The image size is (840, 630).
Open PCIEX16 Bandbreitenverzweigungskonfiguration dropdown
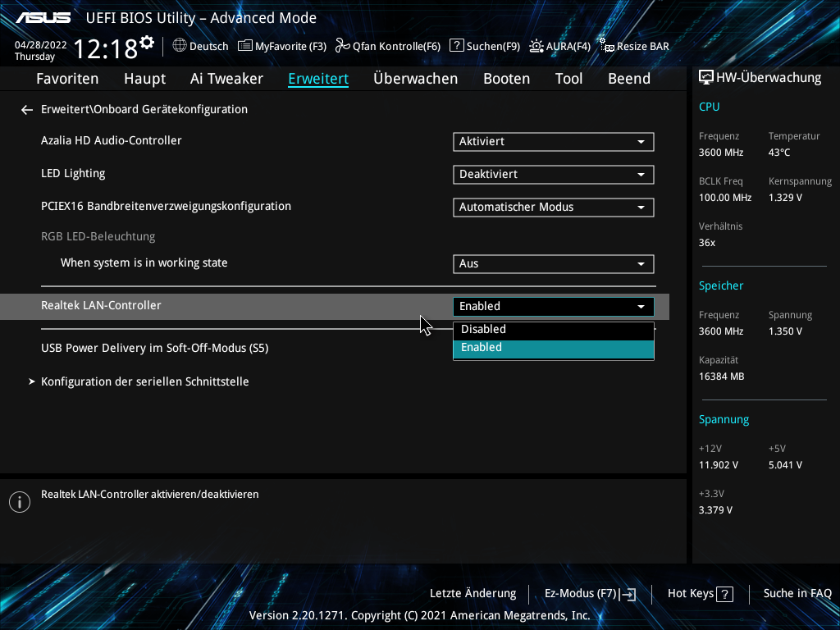(x=554, y=208)
